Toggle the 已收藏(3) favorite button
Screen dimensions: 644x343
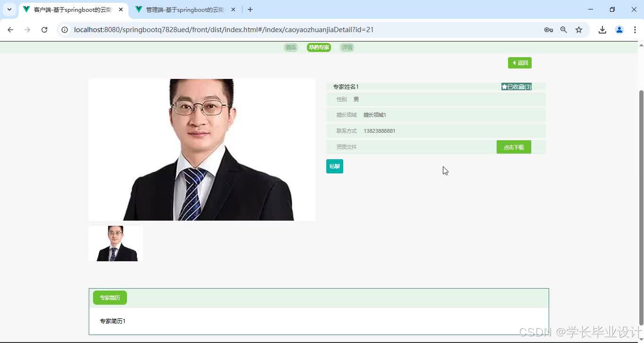point(517,87)
